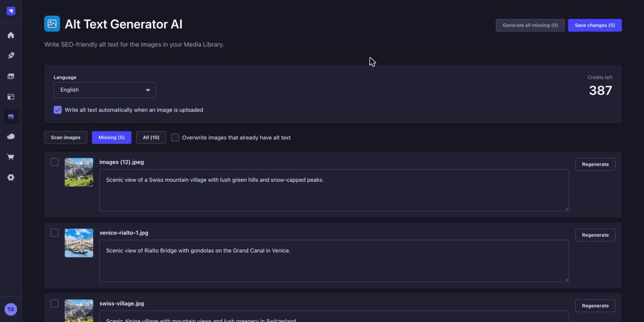Viewport: 644px width, 322px height.
Task: Click the venice-rialto-1.jpg thumbnail
Action: point(79,243)
